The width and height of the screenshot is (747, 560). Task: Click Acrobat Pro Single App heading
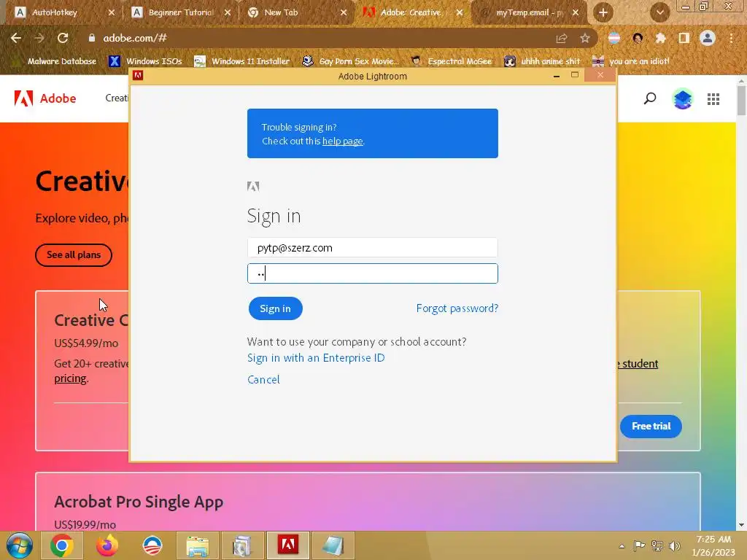click(x=139, y=502)
